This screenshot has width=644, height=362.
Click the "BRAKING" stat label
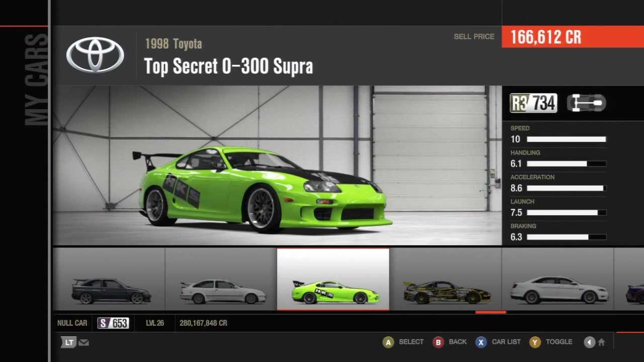pyautogui.click(x=523, y=226)
